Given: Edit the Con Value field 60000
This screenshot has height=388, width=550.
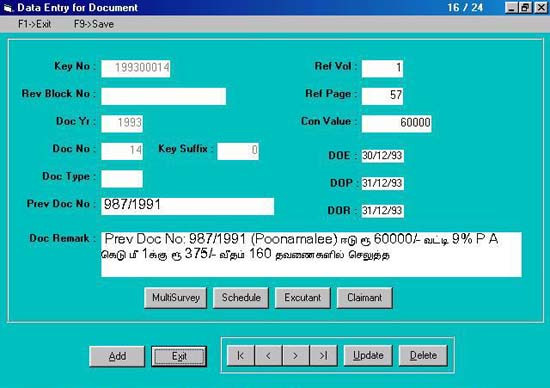Looking at the screenshot, I should pyautogui.click(x=397, y=123).
